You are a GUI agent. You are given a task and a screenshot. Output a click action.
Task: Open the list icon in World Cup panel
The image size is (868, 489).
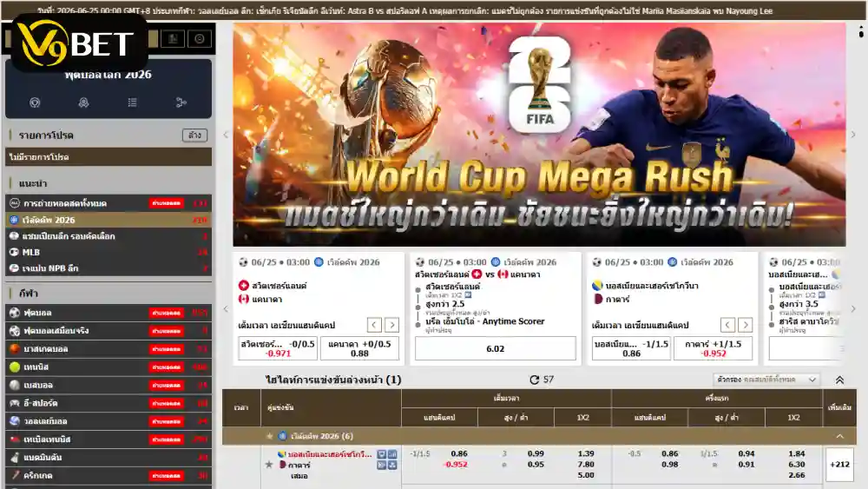[x=132, y=102]
